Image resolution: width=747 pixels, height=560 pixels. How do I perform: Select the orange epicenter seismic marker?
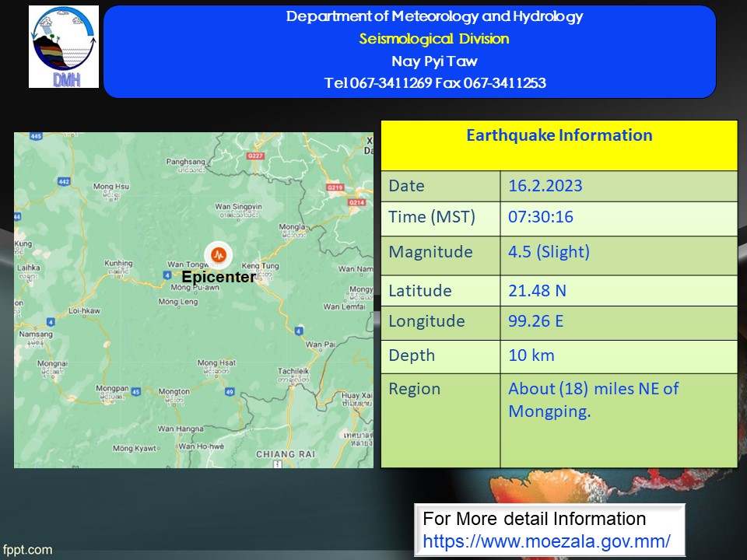point(219,254)
